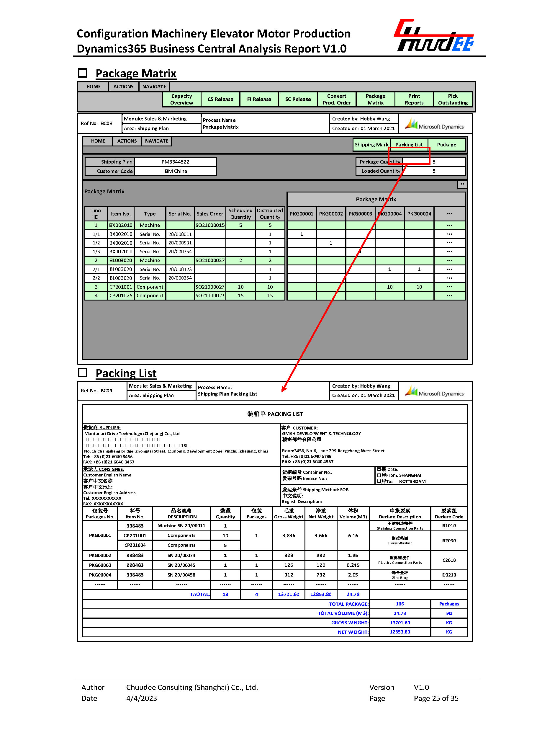The image size is (537, 756).
Task: Click the Microsoft Dynamics logo beside BC09
Action: 435,391
